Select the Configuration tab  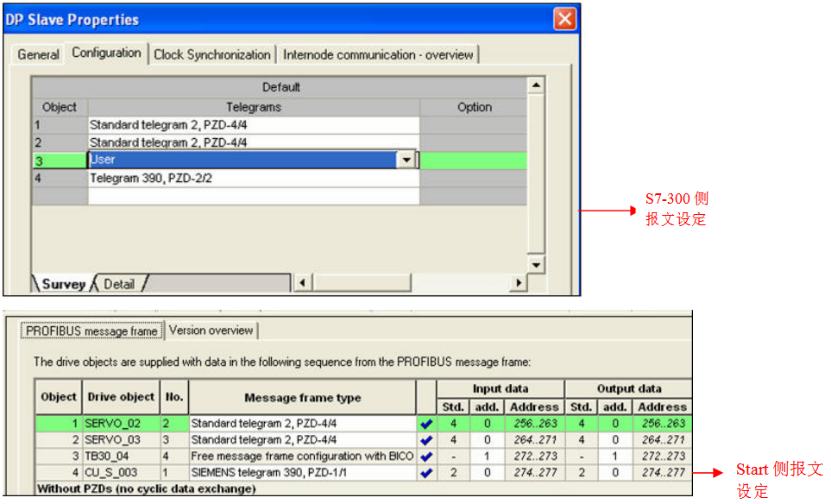click(106, 53)
